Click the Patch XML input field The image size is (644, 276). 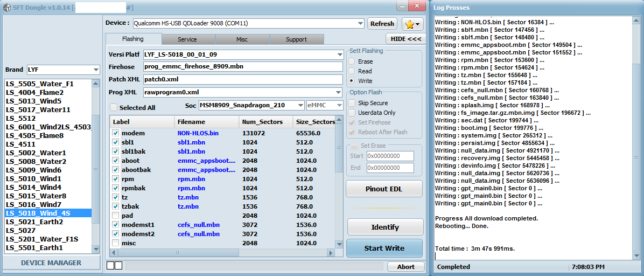point(243,79)
